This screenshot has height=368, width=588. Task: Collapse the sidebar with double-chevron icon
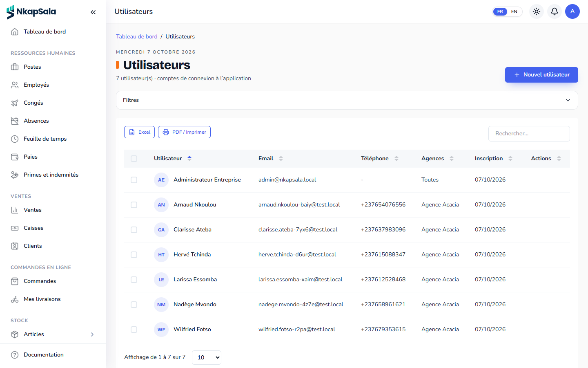coord(93,12)
